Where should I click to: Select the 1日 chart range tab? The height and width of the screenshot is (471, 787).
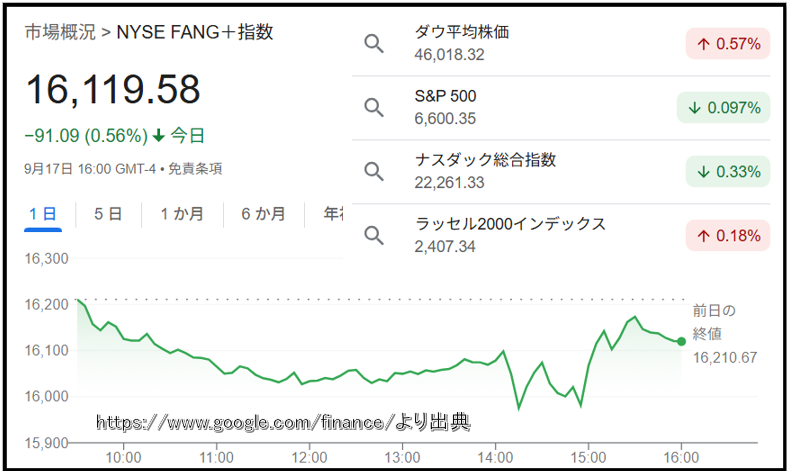(43, 214)
